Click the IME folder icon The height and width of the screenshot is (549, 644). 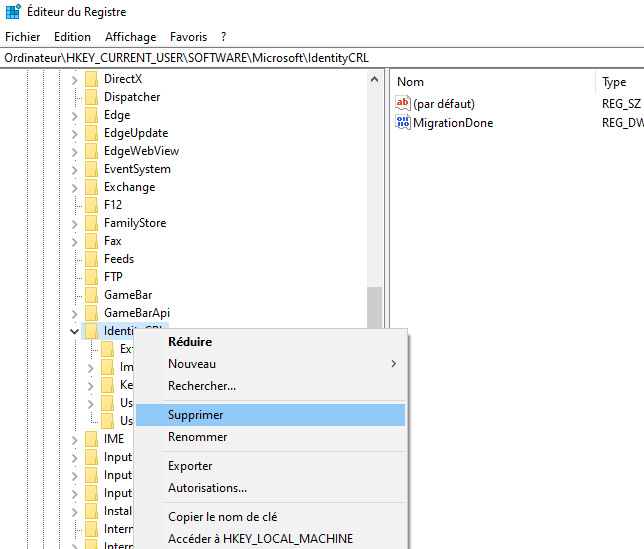(91, 439)
